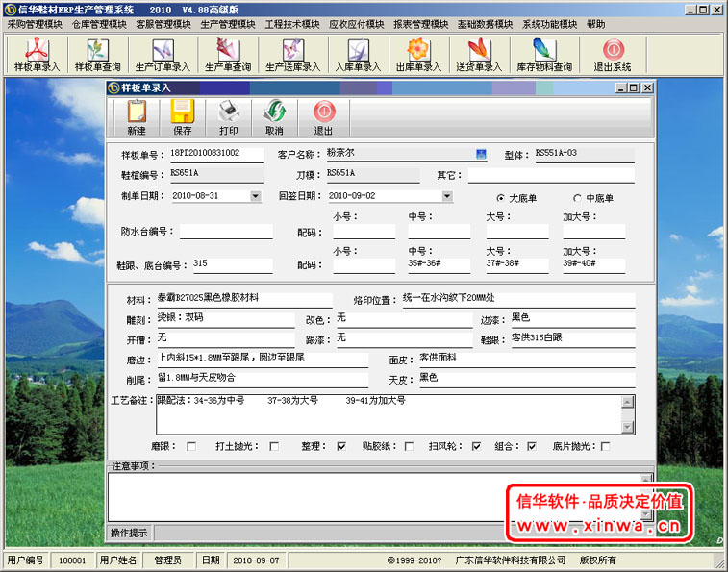Click 新建 in sample form toolbar

tap(137, 117)
